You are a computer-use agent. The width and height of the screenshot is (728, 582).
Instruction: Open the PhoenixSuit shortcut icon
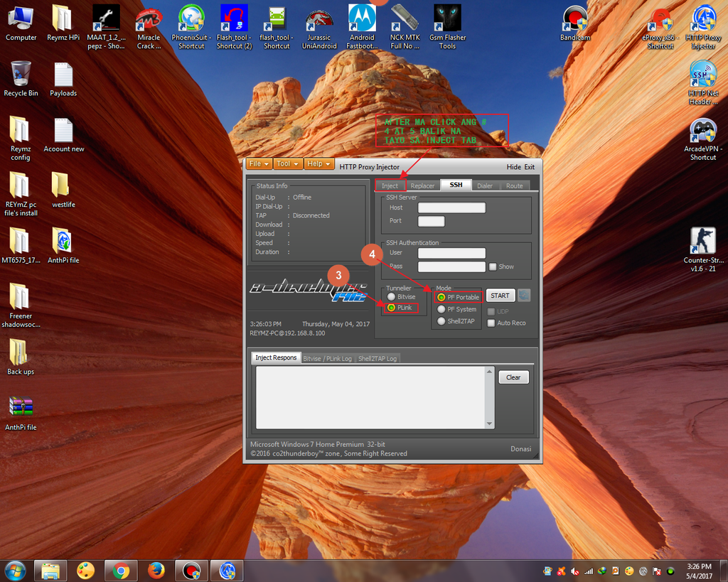pyautogui.click(x=191, y=23)
